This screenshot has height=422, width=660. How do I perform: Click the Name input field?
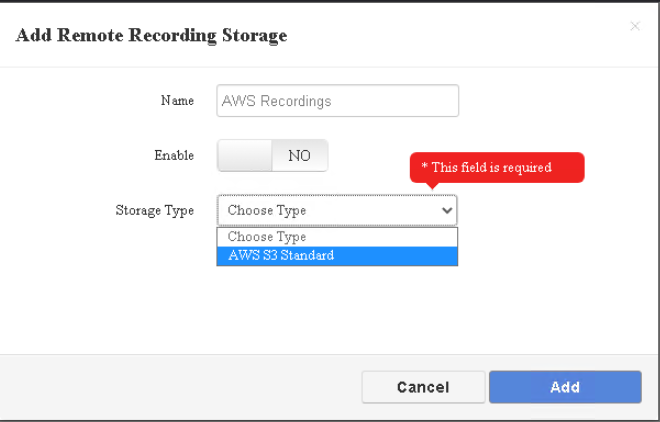(338, 101)
